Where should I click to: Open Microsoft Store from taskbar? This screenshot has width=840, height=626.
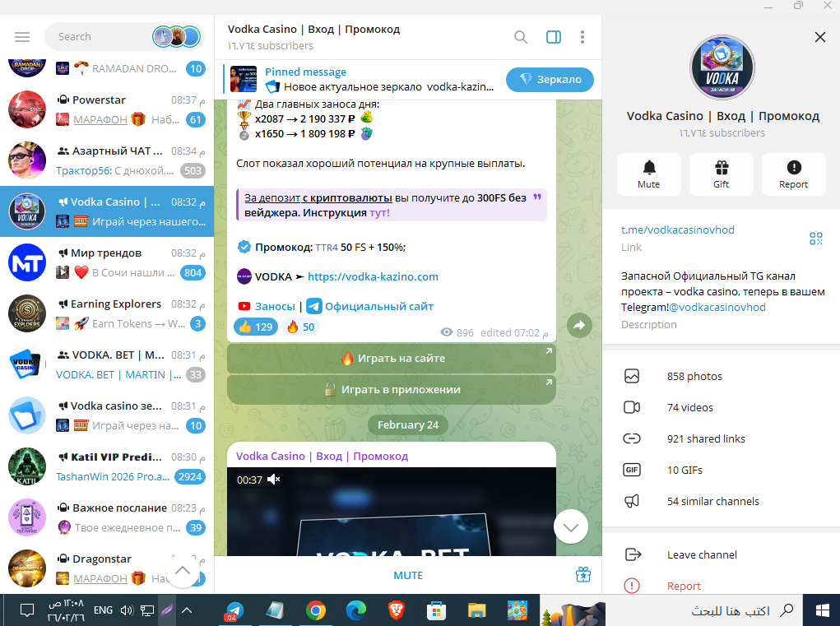point(437,610)
